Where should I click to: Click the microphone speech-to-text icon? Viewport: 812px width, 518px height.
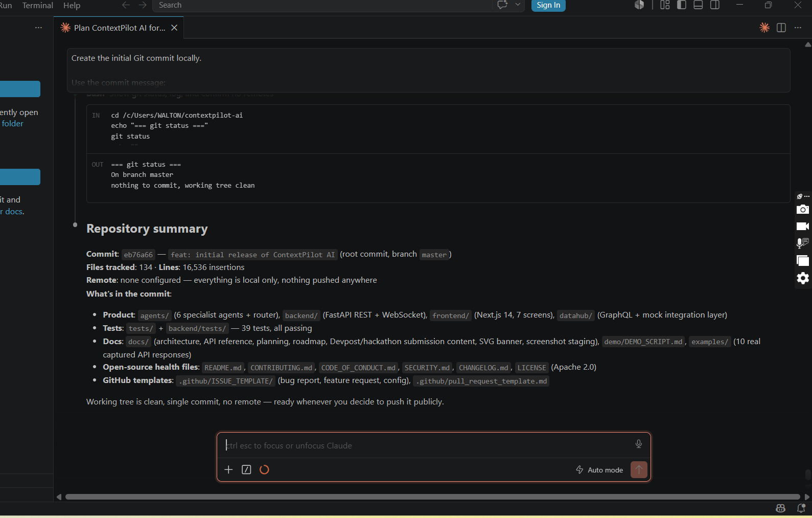tap(803, 243)
